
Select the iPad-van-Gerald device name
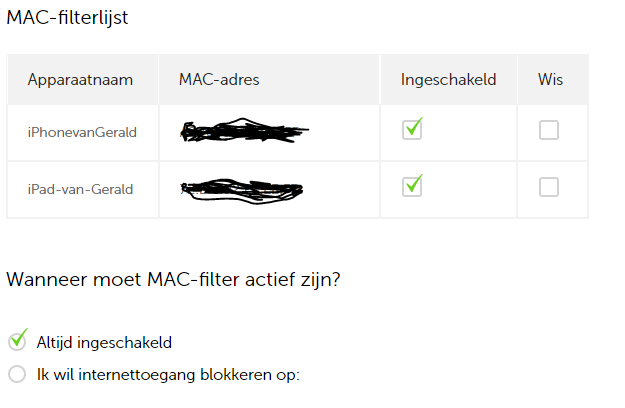click(80, 189)
